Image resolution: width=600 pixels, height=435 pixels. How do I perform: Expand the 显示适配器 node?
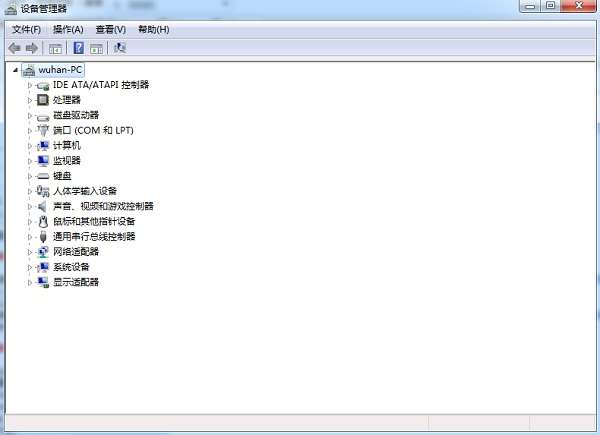29,283
